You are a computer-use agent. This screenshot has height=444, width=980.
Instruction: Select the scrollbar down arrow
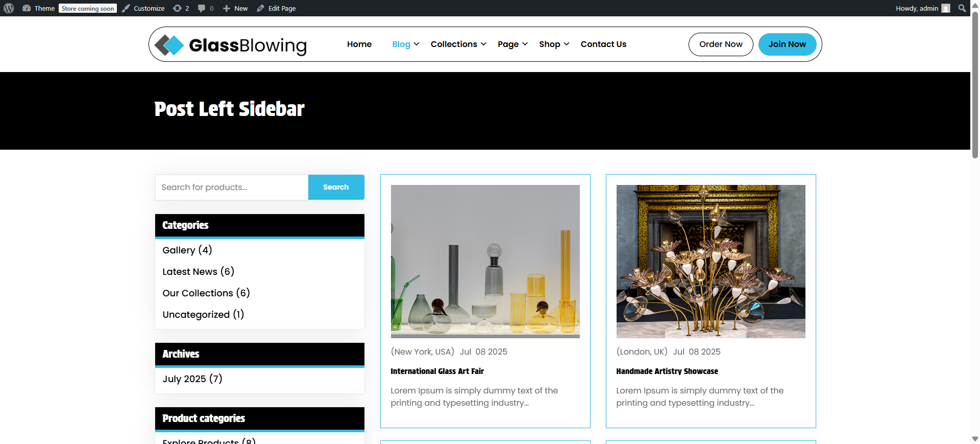(x=975, y=439)
